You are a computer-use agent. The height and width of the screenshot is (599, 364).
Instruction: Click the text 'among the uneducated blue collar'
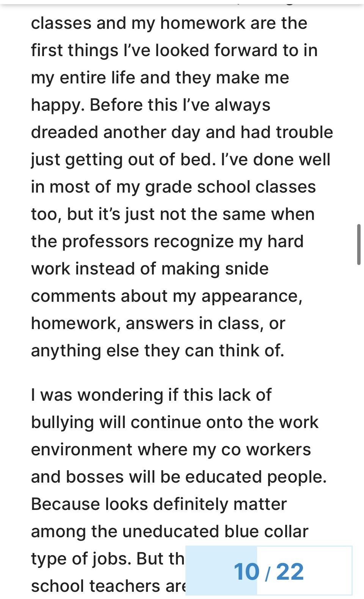tap(169, 532)
